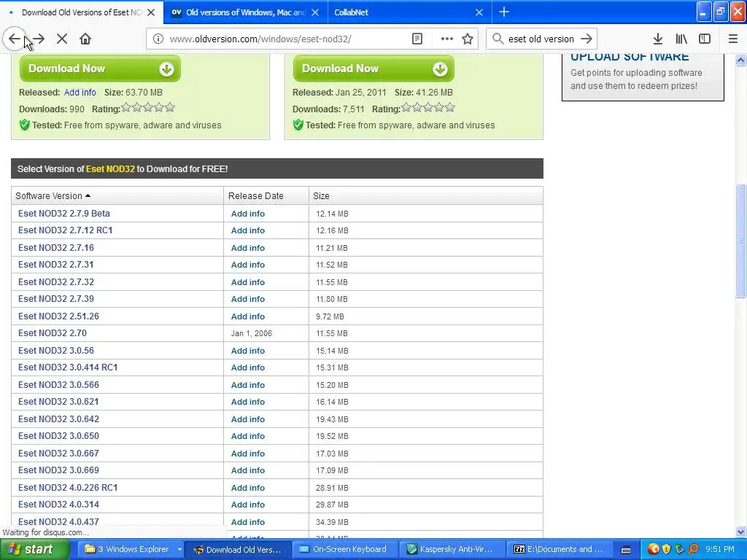Open Eset NOD32 3.0.414 RC1 link
Viewport: 747px width, 560px height.
coord(68,367)
